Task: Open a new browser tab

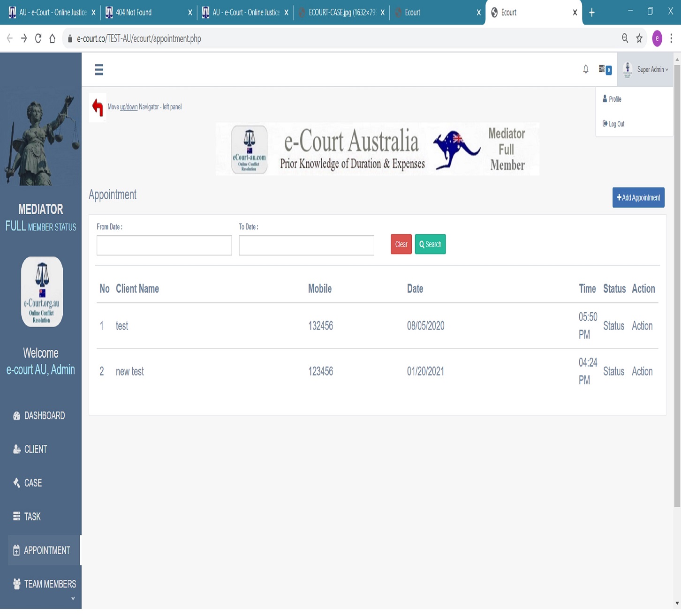Action: [x=591, y=13]
